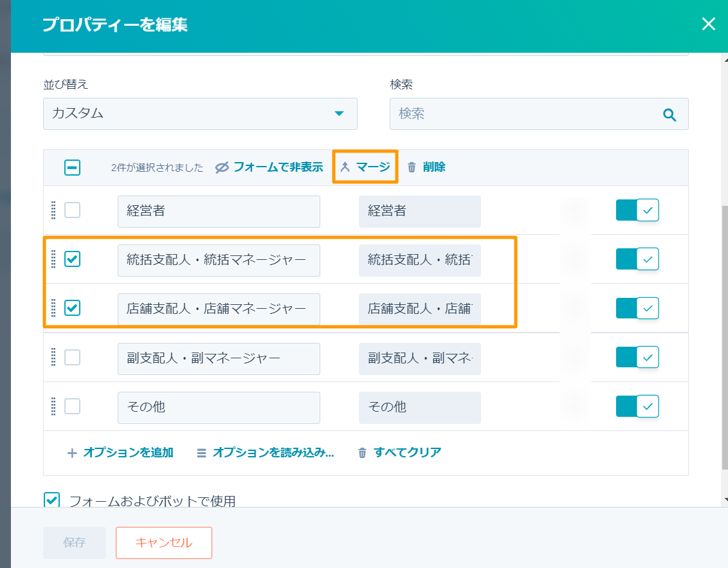This screenshot has height=568, width=728.
Task: Click the search magnifier icon
Action: 669,115
